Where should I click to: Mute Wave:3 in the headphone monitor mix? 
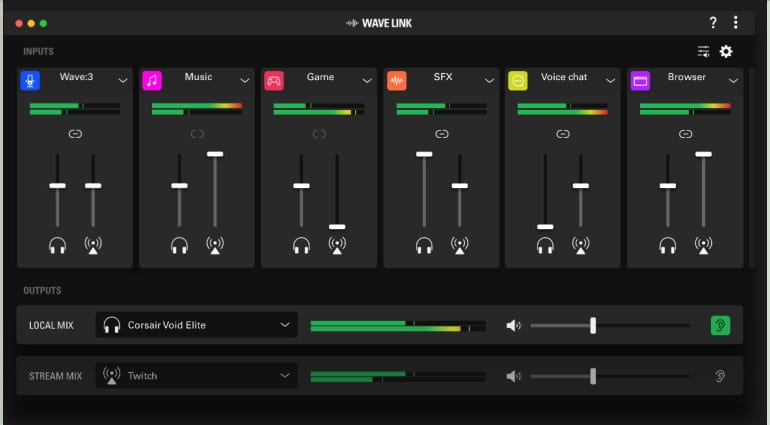57,245
